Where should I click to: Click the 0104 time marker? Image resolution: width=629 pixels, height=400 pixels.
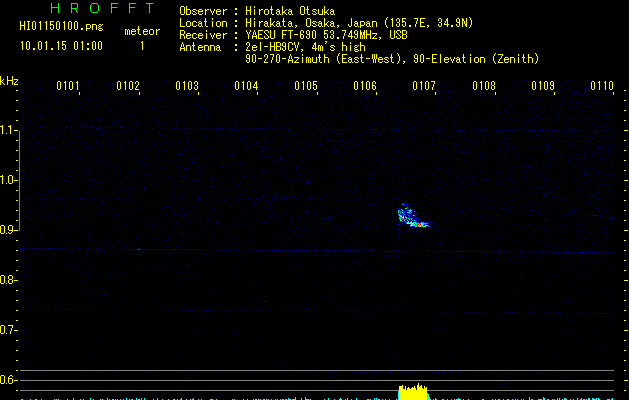(x=246, y=86)
